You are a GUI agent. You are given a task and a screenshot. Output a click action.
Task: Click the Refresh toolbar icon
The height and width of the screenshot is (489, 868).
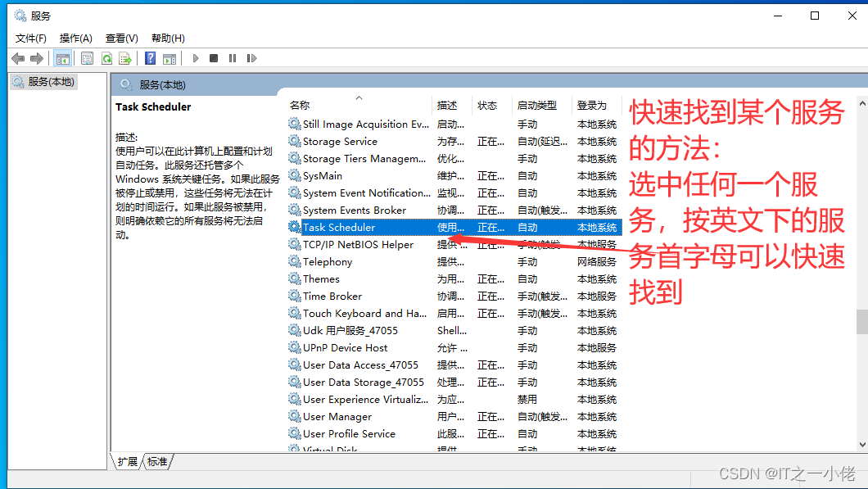coord(106,58)
